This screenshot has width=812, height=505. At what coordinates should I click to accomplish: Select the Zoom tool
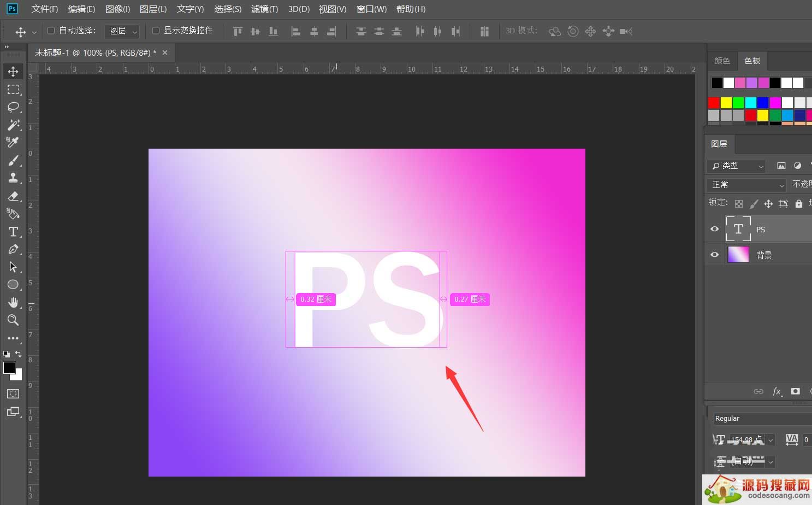point(13,320)
